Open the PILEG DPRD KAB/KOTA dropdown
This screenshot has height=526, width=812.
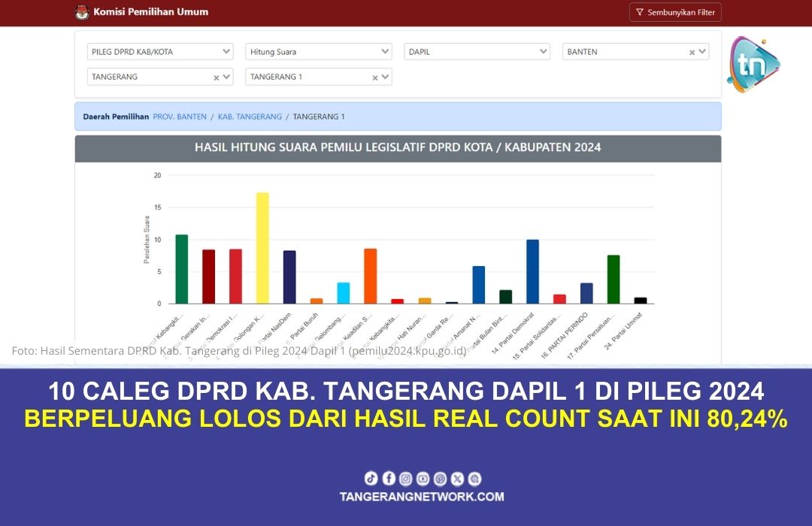pos(224,51)
